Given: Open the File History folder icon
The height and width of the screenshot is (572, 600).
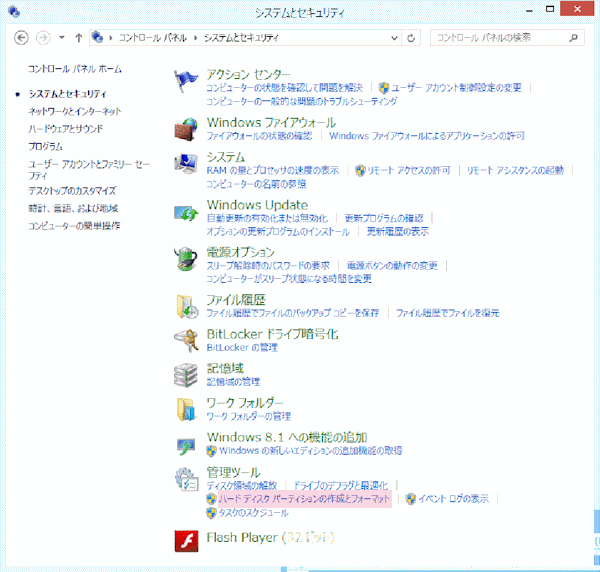Looking at the screenshot, I should point(187,306).
